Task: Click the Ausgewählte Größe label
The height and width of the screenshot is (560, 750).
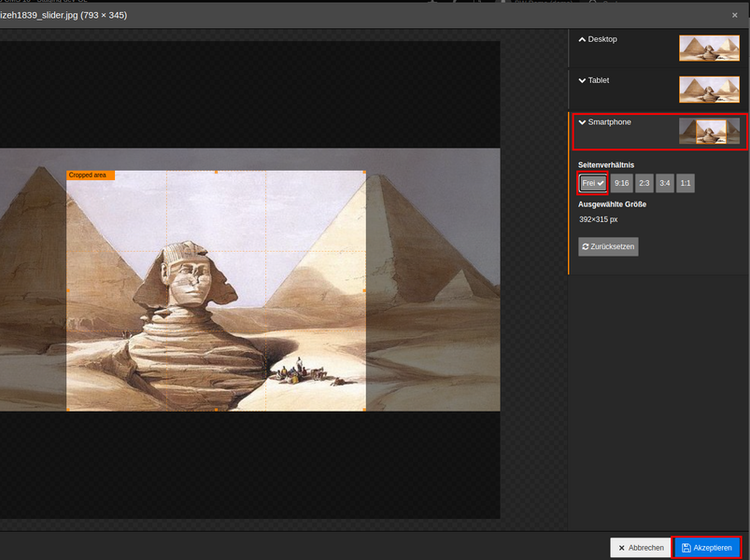Action: (613, 204)
